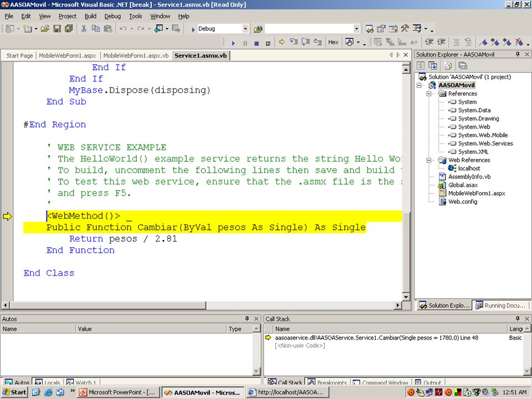Toggle auto-hide pin on Call Stack panel
532x399 pixels.
[x=518, y=319]
